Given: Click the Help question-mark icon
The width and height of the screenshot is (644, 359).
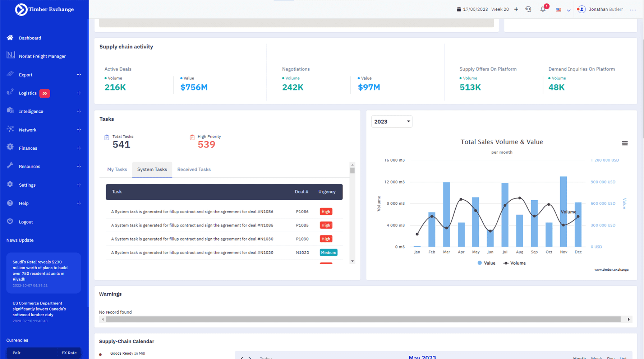Looking at the screenshot, I should click(x=10, y=203).
